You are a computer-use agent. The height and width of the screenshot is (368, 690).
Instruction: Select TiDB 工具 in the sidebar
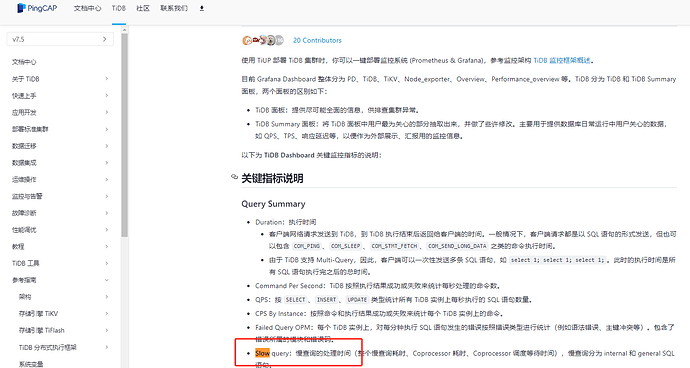point(26,263)
